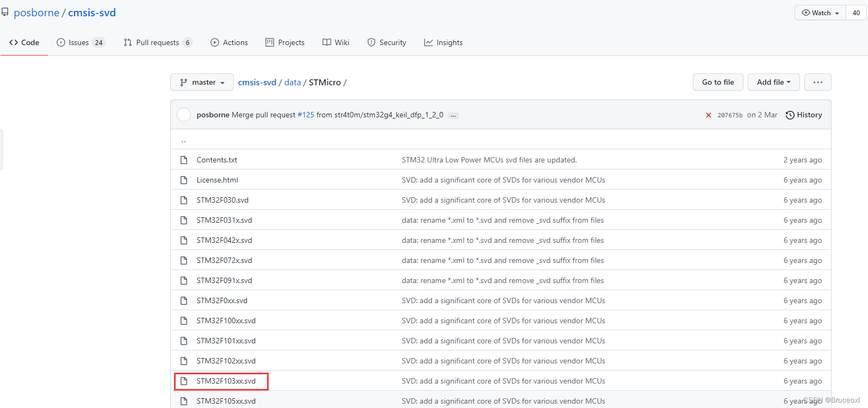The width and height of the screenshot is (868, 408).
Task: Click file icon beside STM32F100xx.svd
Action: (x=184, y=321)
